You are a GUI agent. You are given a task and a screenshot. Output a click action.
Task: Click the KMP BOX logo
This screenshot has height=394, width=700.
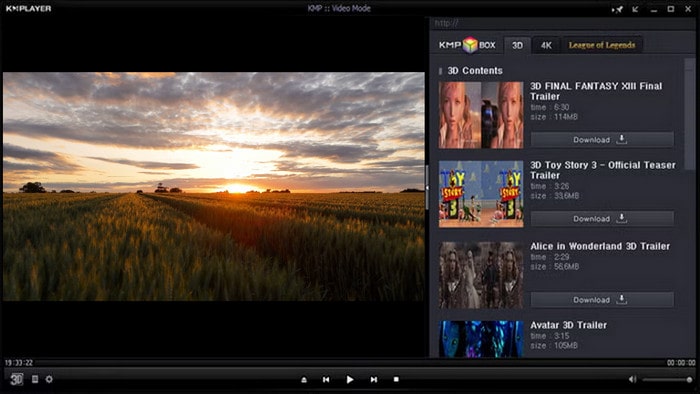coord(467,45)
